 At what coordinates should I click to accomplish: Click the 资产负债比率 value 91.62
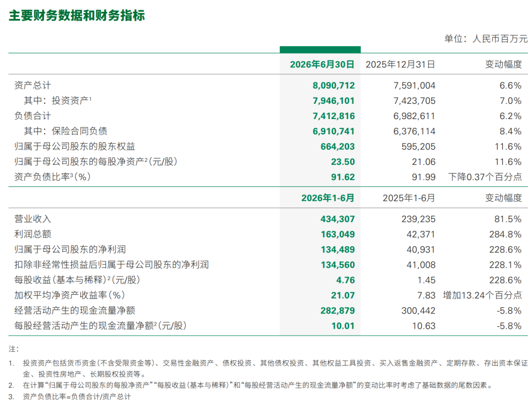point(343,177)
